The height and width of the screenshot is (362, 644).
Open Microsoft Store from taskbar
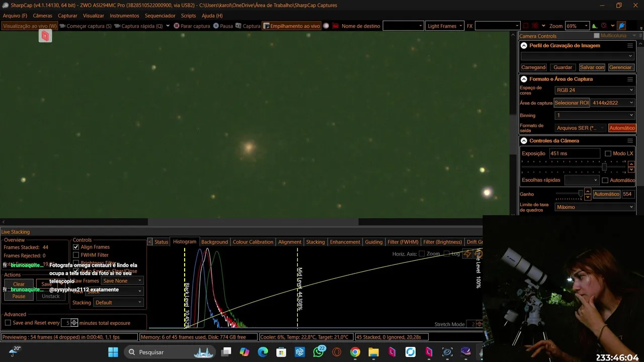[x=281, y=352]
